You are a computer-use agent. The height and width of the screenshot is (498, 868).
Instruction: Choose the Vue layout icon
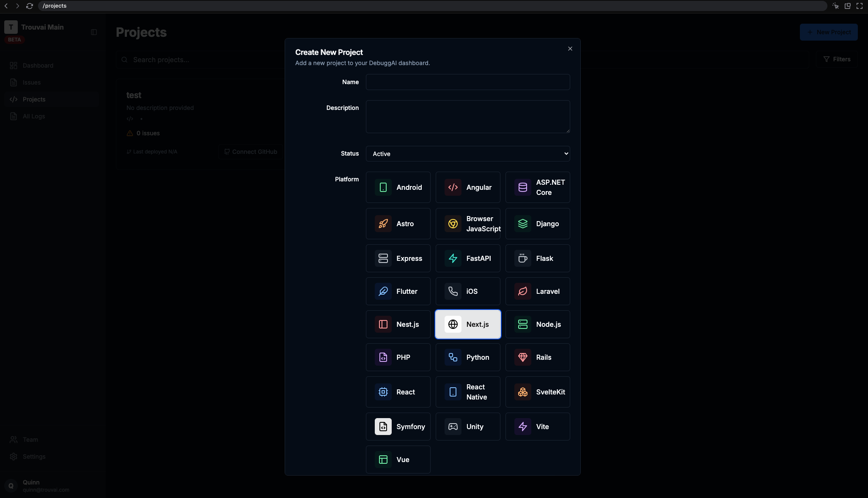coord(383,460)
